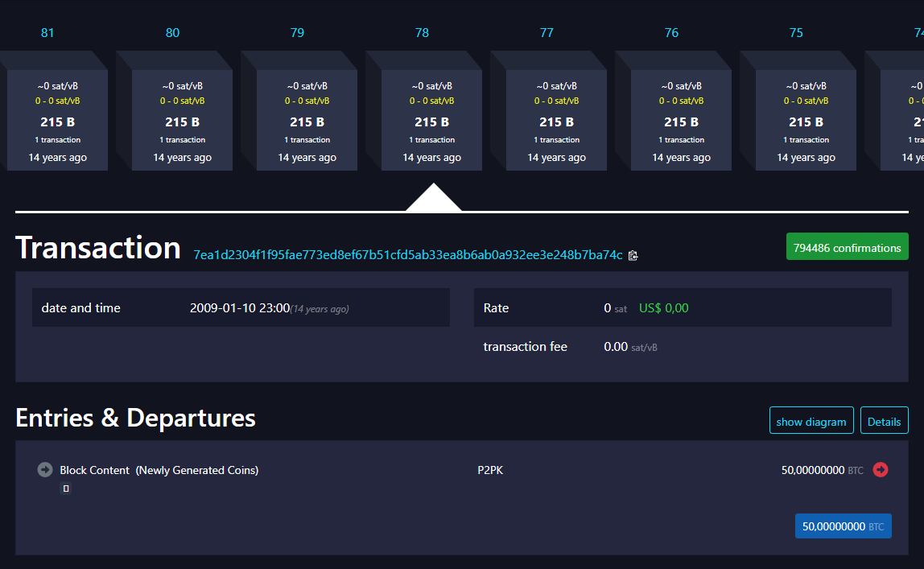Screen dimensions: 924x569
Task: Click the 50,00000000 BTC output amount
Action: (x=822, y=470)
